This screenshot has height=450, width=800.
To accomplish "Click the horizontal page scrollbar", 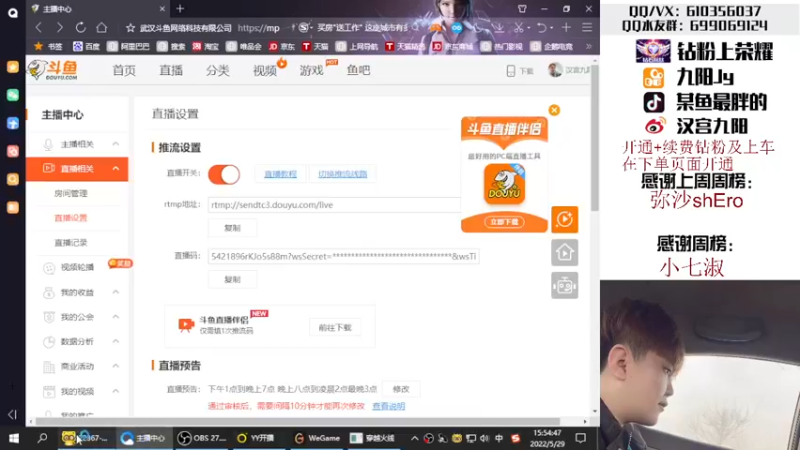I will [297, 421].
